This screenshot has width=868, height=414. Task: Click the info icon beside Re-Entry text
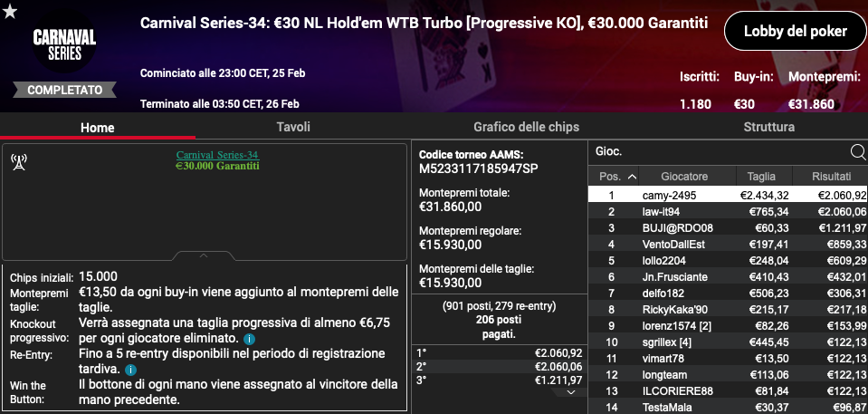130,369
